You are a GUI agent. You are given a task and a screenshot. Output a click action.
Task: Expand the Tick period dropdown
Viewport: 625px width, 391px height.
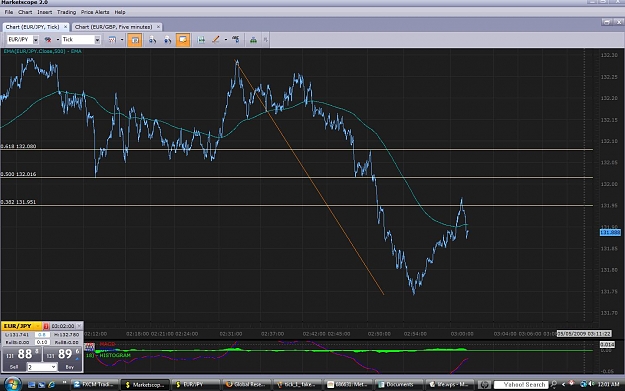point(97,40)
